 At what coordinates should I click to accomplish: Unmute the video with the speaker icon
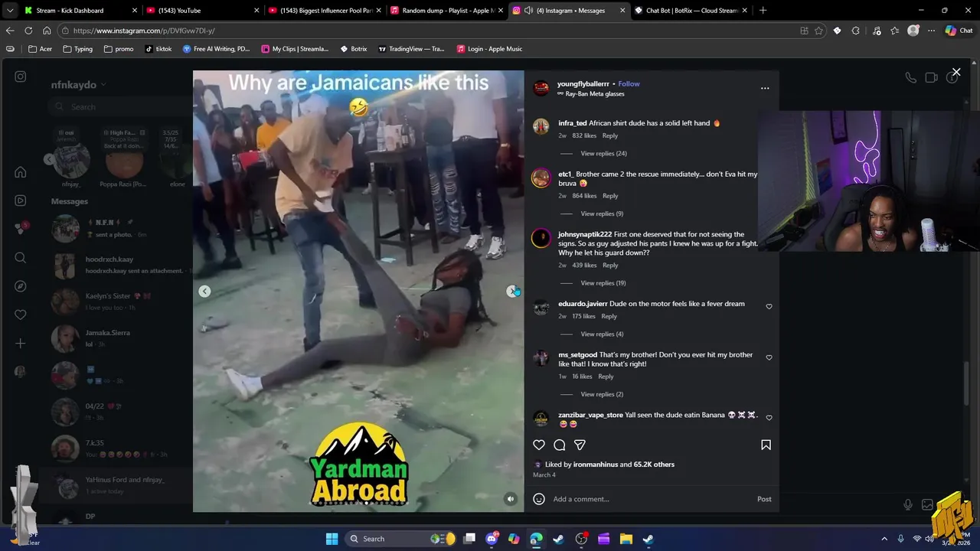pyautogui.click(x=511, y=499)
